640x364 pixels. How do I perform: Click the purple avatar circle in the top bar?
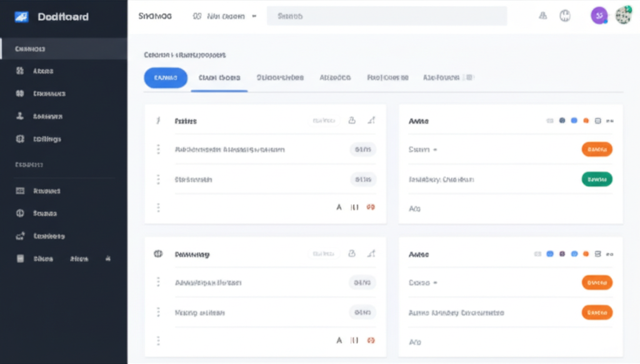click(x=598, y=14)
